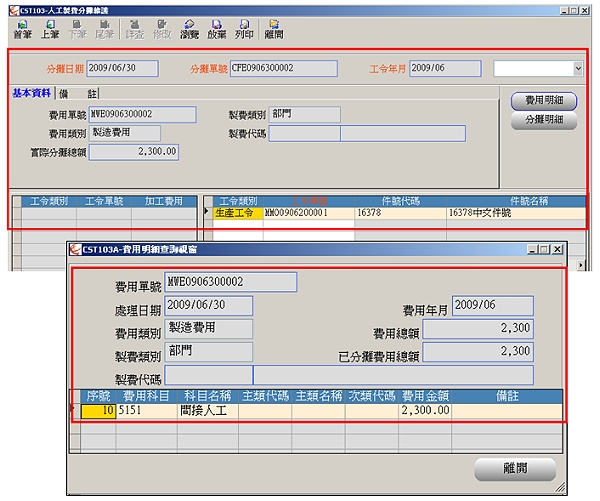The width and height of the screenshot is (600, 501).
Task: Go to first record (首筆) in toolbar
Action: point(22,30)
